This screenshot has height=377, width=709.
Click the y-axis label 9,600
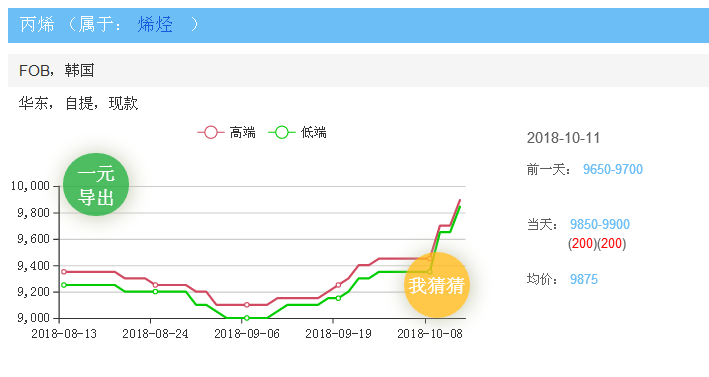33,239
